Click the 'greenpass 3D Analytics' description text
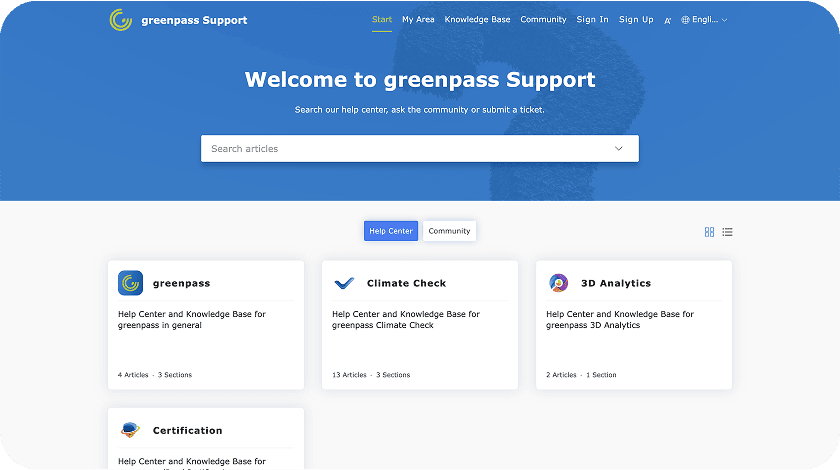Image resolution: width=840 pixels, height=470 pixels. [593, 325]
